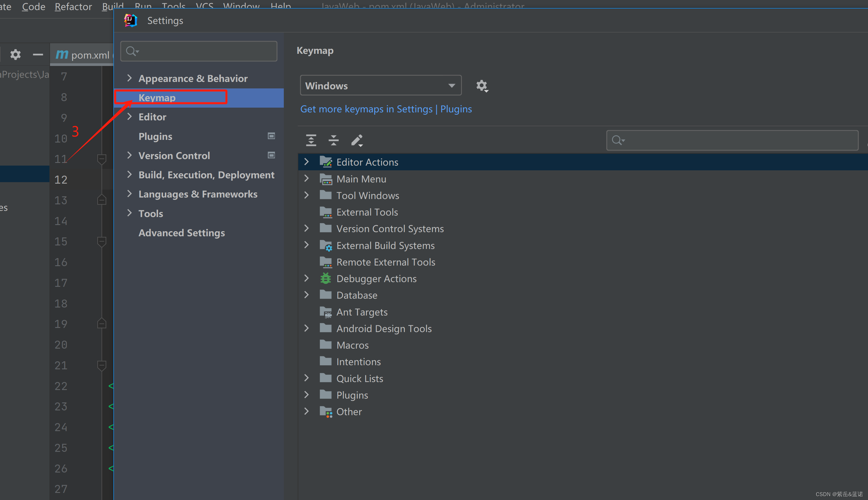Click the Edit Shortcut pencil icon
The image size is (868, 500).
357,140
